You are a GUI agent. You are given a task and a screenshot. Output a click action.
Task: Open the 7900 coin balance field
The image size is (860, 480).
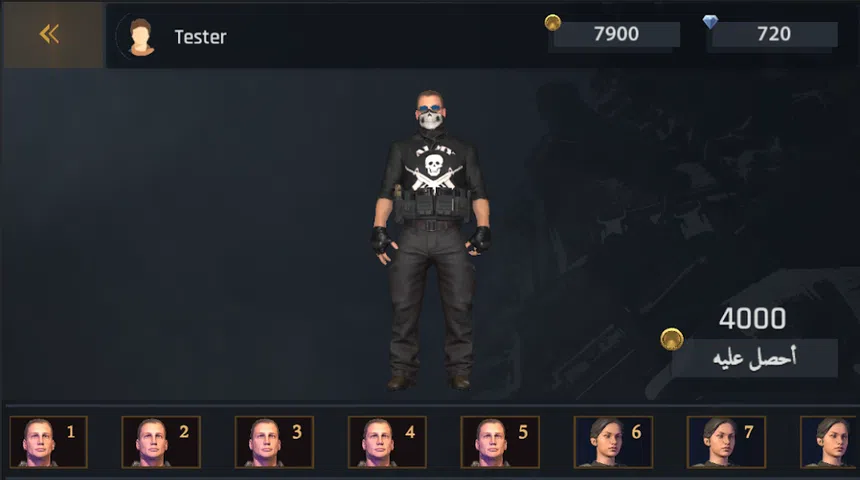click(616, 34)
